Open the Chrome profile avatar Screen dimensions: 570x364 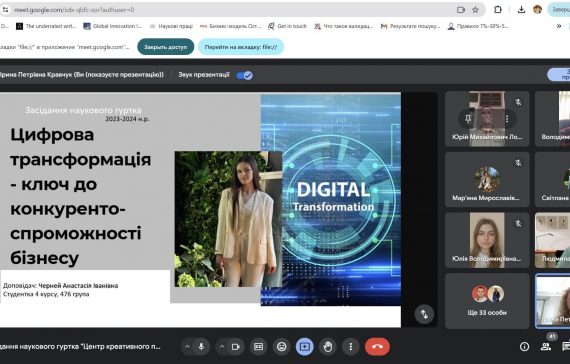(x=537, y=10)
